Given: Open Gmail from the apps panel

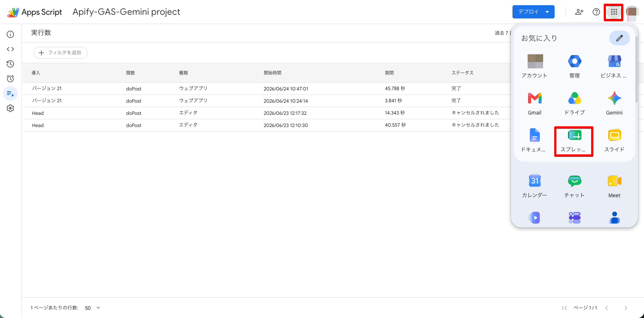Looking at the screenshot, I should pyautogui.click(x=535, y=104).
